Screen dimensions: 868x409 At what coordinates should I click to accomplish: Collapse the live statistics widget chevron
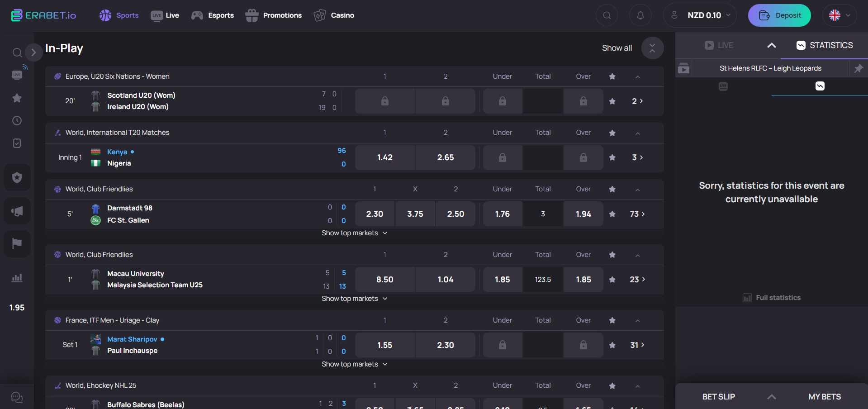772,45
